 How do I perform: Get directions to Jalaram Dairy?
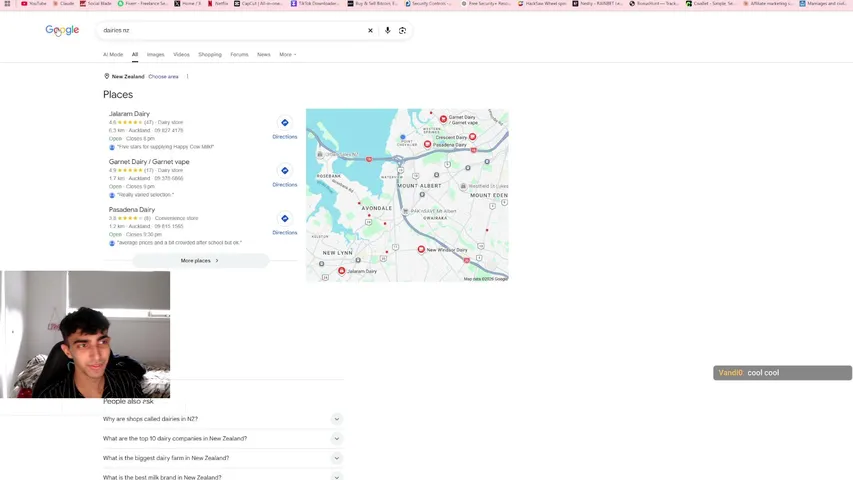tap(285, 128)
